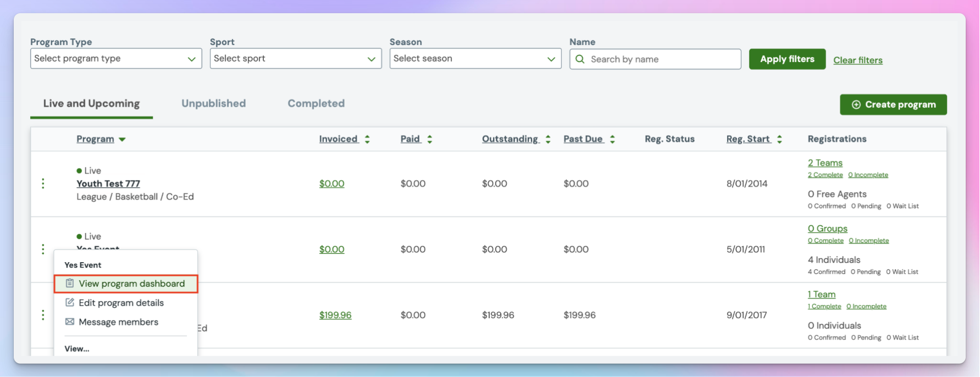
Task: Toggle the Outstanding column sort arrows
Action: 548,140
